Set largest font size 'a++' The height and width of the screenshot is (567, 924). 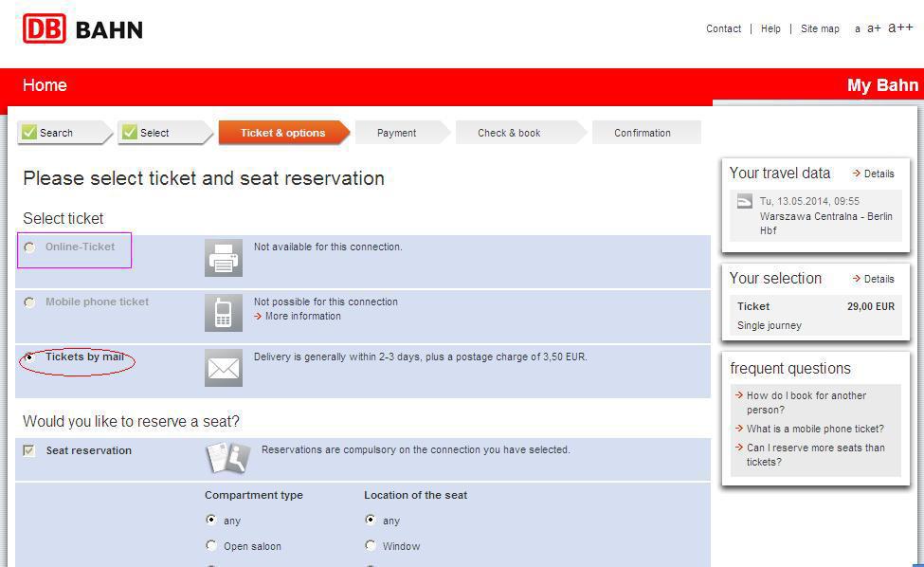click(x=900, y=27)
